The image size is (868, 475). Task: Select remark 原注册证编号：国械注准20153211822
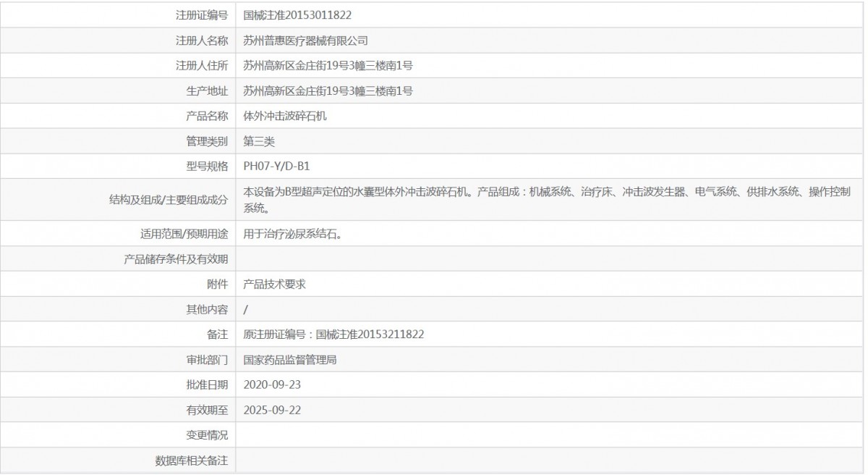click(x=333, y=335)
